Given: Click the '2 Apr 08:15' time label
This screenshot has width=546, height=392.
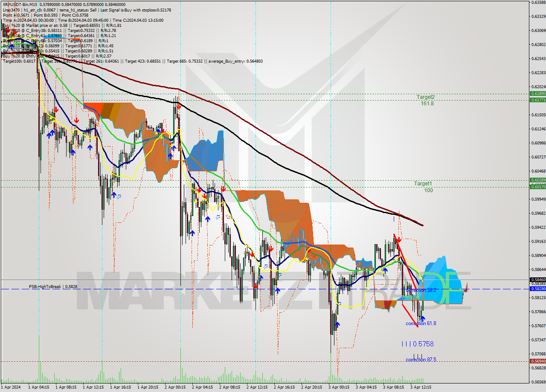Looking at the screenshot, I should click(231, 387).
